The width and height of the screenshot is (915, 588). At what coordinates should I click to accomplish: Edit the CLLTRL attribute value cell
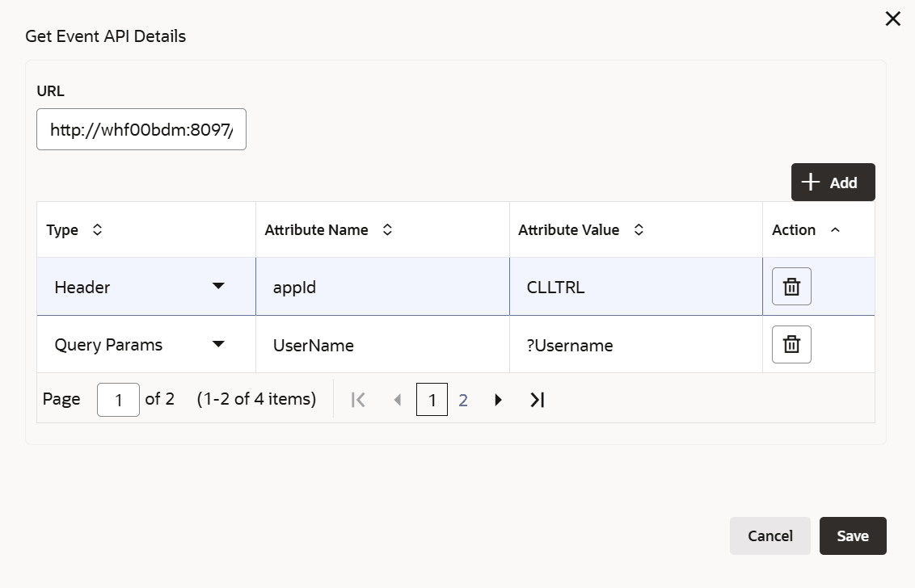click(x=635, y=287)
